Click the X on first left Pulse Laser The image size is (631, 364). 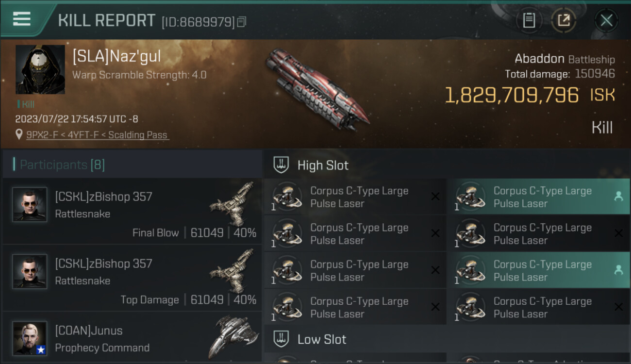pos(435,197)
